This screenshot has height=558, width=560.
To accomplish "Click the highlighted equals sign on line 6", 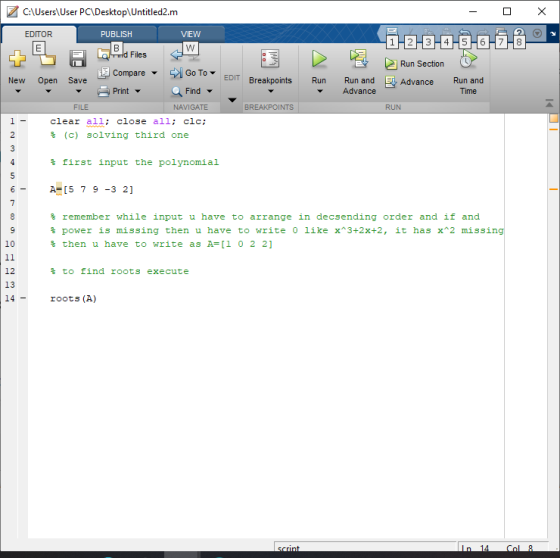I will click(x=59, y=189).
